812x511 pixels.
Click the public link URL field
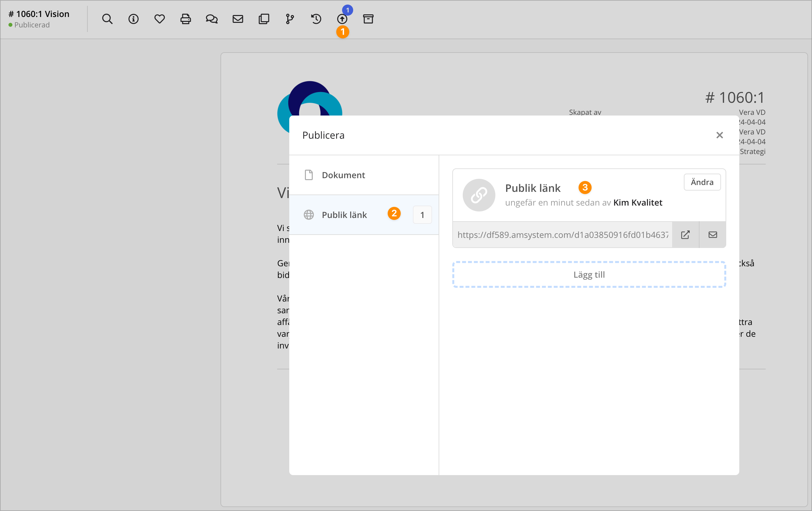[x=563, y=235]
